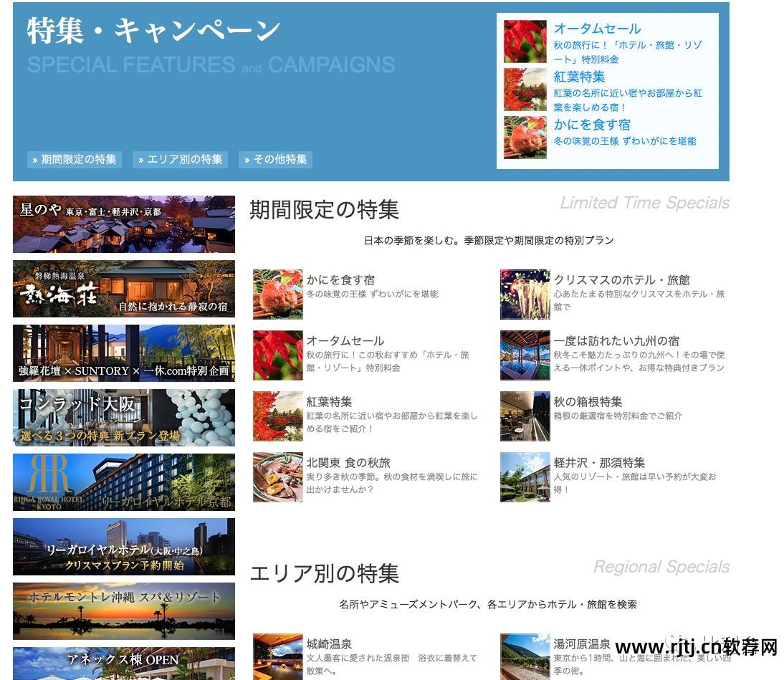Open 紅葉特集 in limited-time list
The width and height of the screenshot is (784, 680).
329,402
